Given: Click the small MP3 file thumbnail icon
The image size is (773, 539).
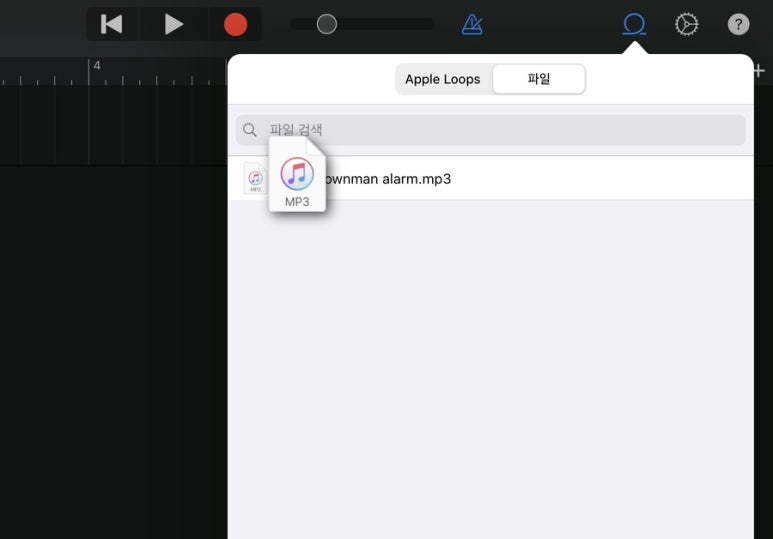Looking at the screenshot, I should coord(255,178).
